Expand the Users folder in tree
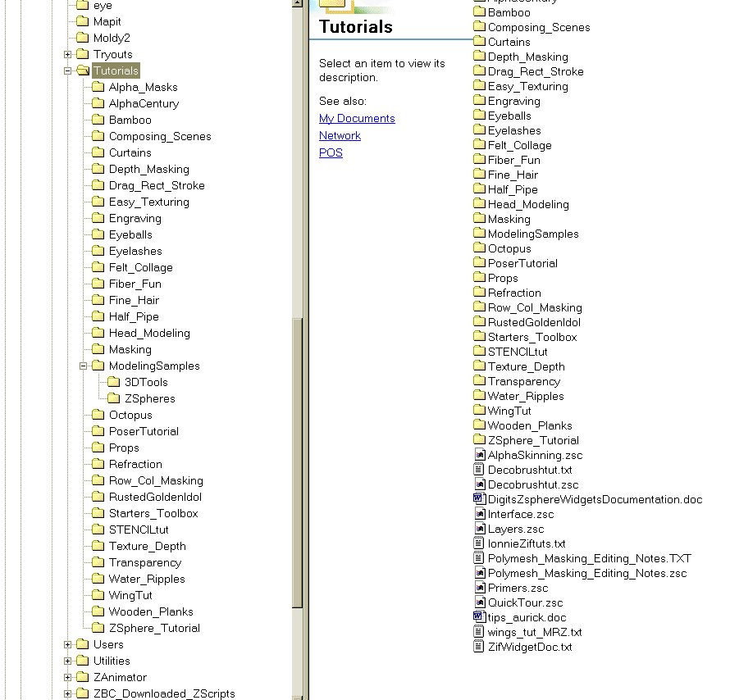The height and width of the screenshot is (700, 730). 67,644
